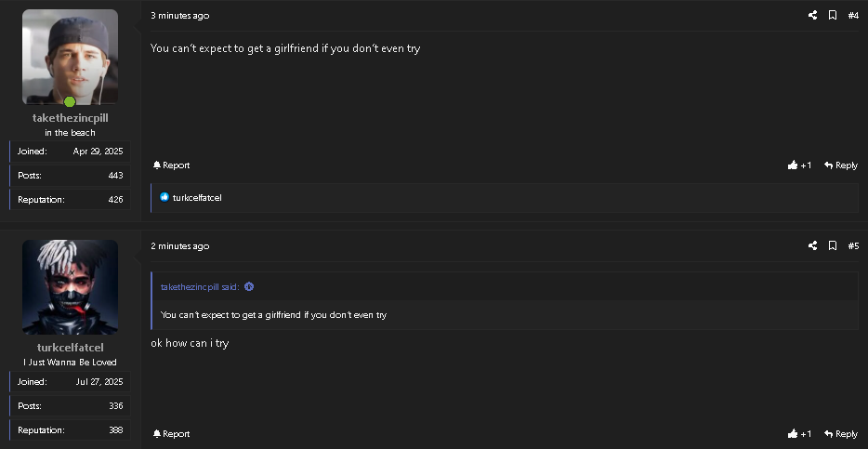The image size is (868, 449).
Task: Bookmark post #4
Action: click(x=832, y=16)
